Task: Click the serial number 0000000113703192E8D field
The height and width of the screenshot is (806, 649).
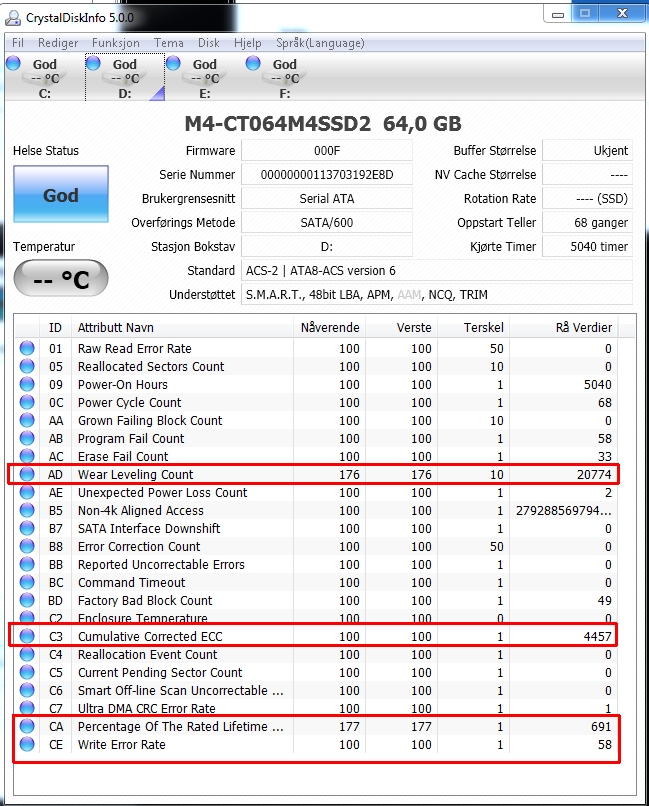Action: coord(327,175)
